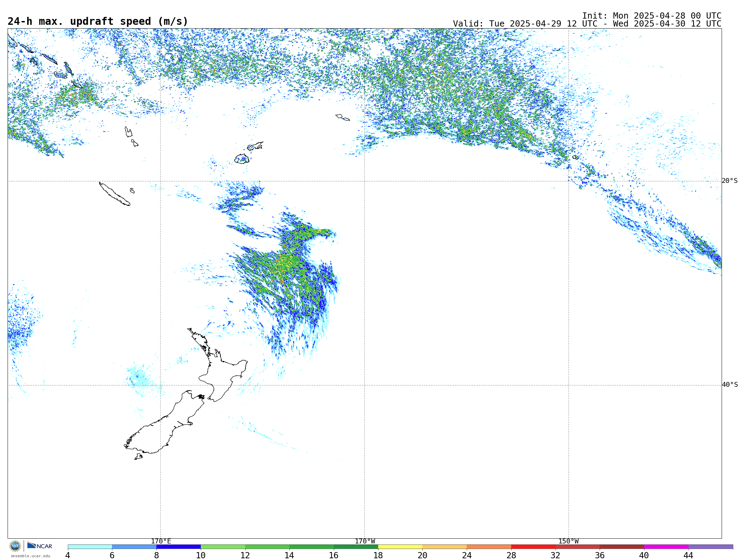The height and width of the screenshot is (560, 744).
Task: Pick the orange 24–28 colorbar swatch
Action: (x=489, y=547)
